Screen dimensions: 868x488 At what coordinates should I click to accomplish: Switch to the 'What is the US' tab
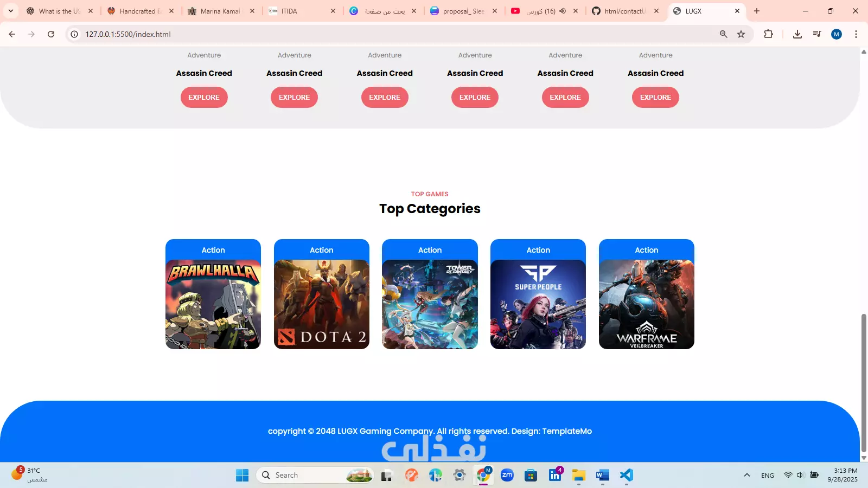pos(60,11)
